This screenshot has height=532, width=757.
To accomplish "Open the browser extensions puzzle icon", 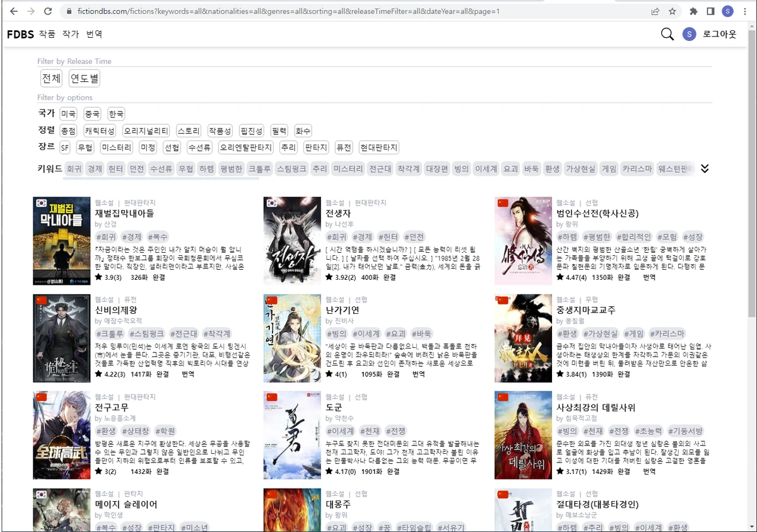I will [x=694, y=11].
